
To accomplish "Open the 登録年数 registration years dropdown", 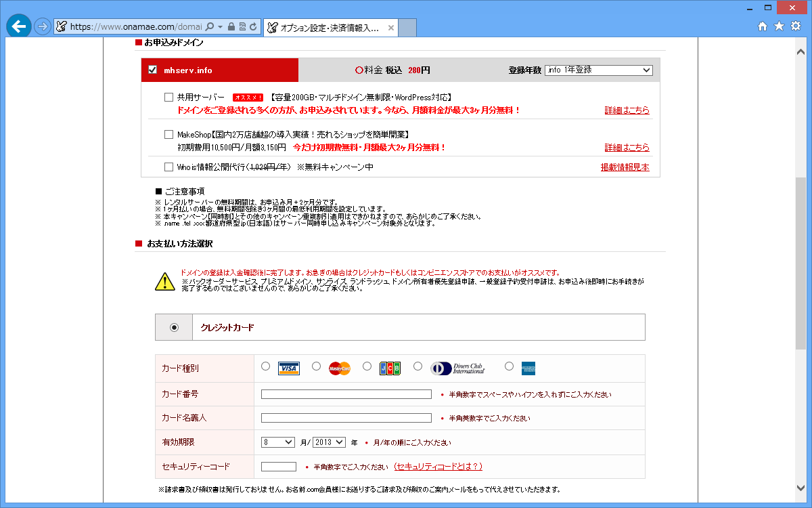I will click(x=598, y=70).
